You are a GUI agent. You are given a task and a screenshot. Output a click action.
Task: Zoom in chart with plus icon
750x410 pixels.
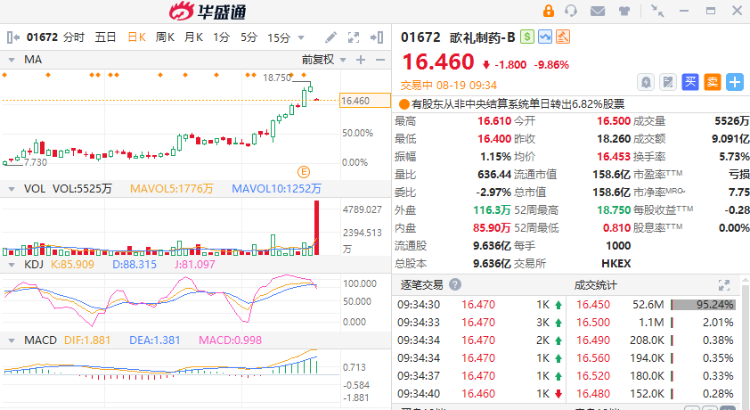click(x=361, y=60)
